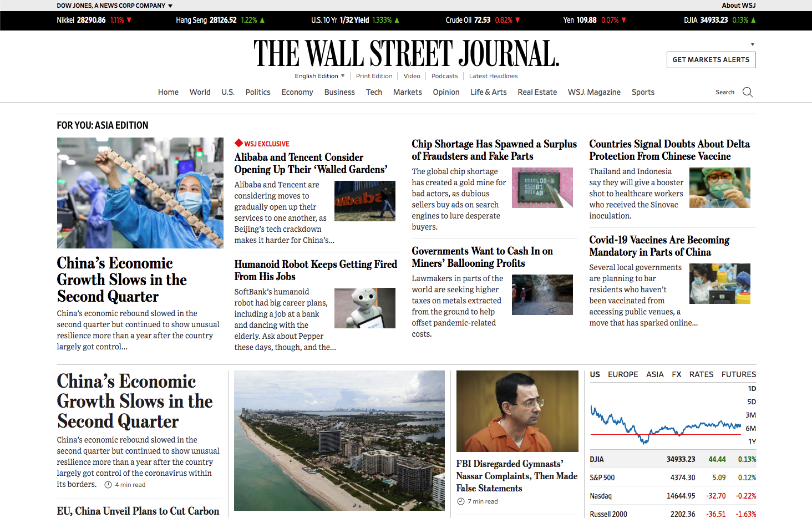Click the clock icon beside 4 min read
The width and height of the screenshot is (812, 518).
[x=108, y=485]
